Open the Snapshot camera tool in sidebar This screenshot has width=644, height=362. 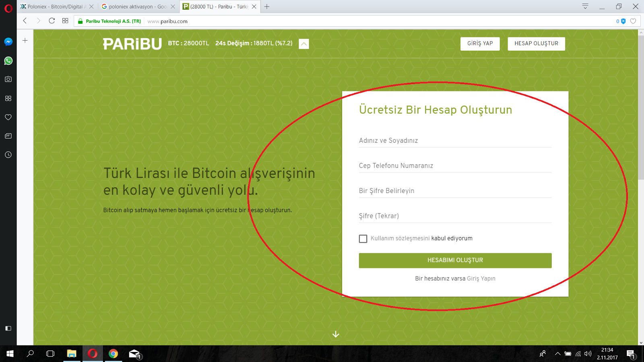(x=8, y=79)
